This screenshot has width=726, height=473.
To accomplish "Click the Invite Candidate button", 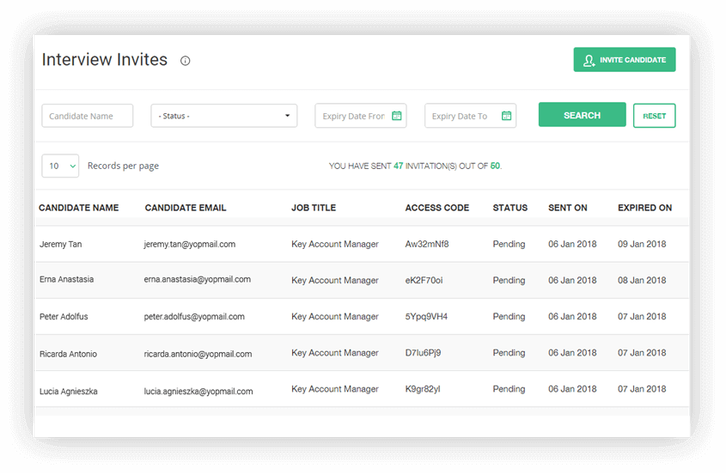I will [x=624, y=60].
